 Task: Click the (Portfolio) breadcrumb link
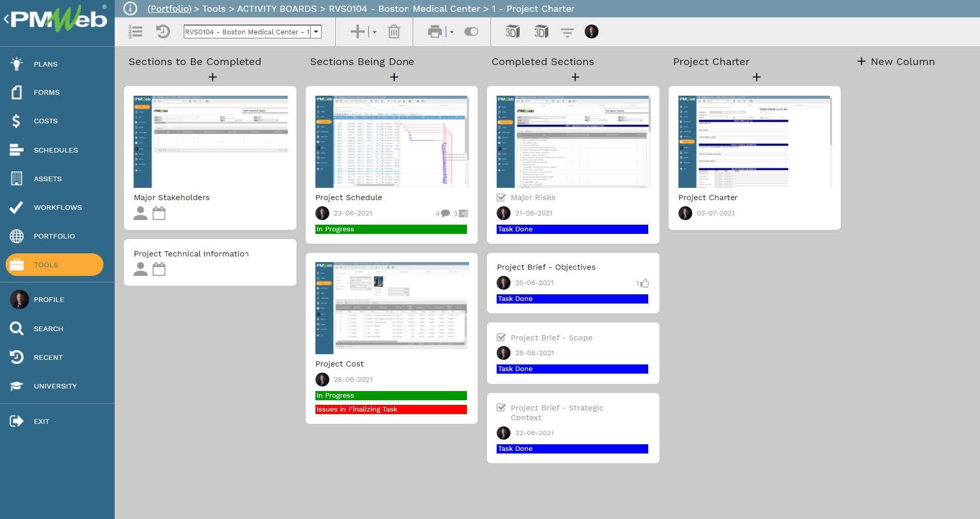(169, 9)
